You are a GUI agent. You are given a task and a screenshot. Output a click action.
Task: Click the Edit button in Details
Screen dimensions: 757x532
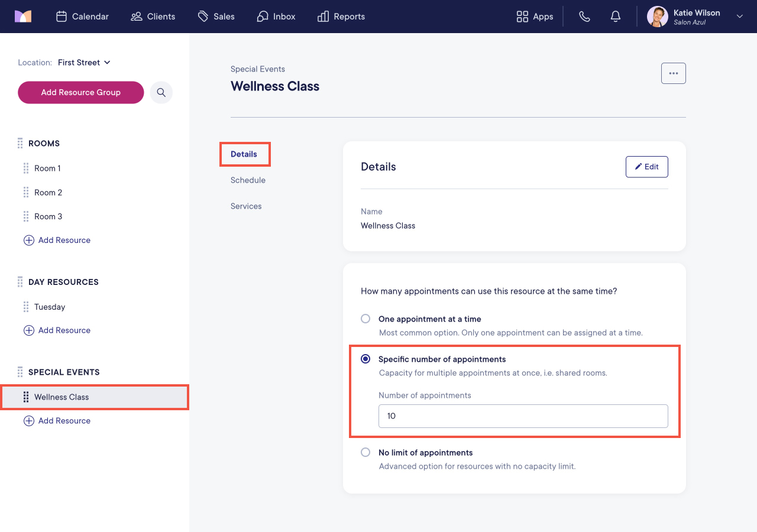[x=647, y=167]
